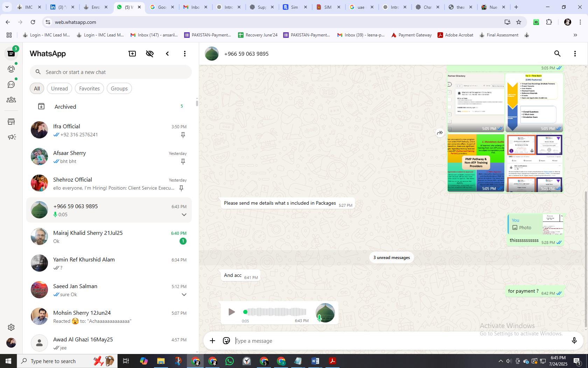
Task: Open the quoted Photo reply preview
Action: [x=535, y=224]
